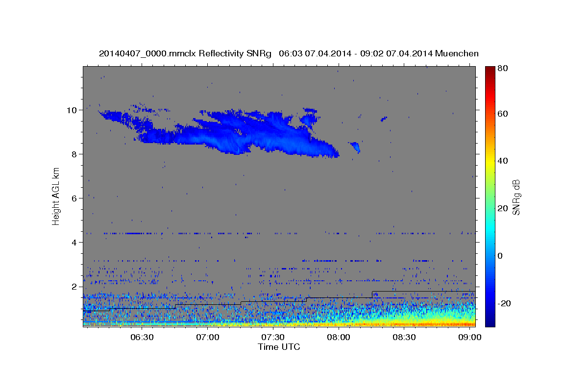Click the yellow region of the colorbar

point(490,161)
